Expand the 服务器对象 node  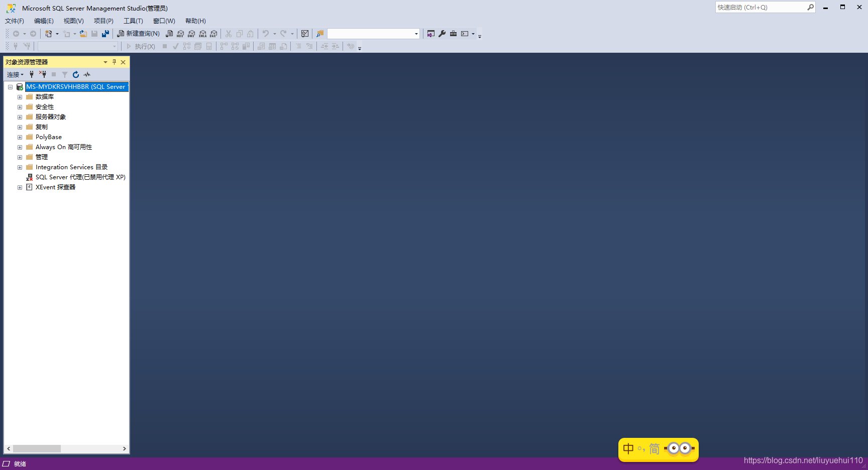click(x=20, y=117)
